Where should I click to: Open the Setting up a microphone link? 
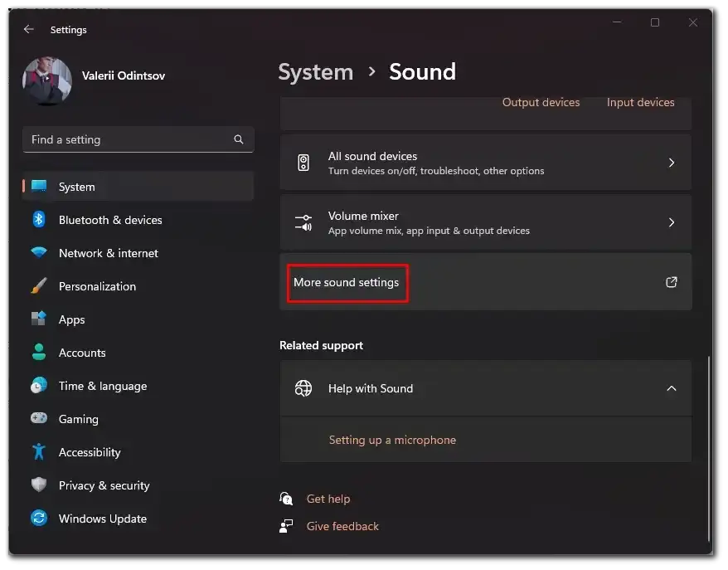[392, 440]
